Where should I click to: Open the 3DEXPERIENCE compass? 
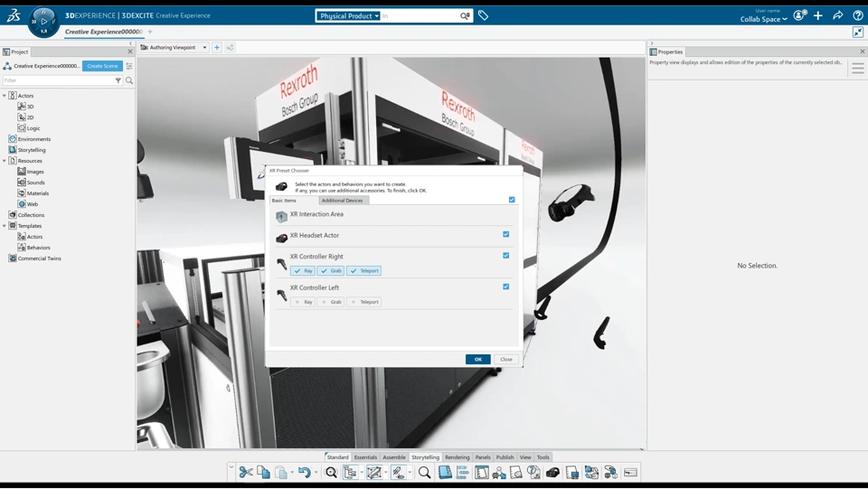43,22
